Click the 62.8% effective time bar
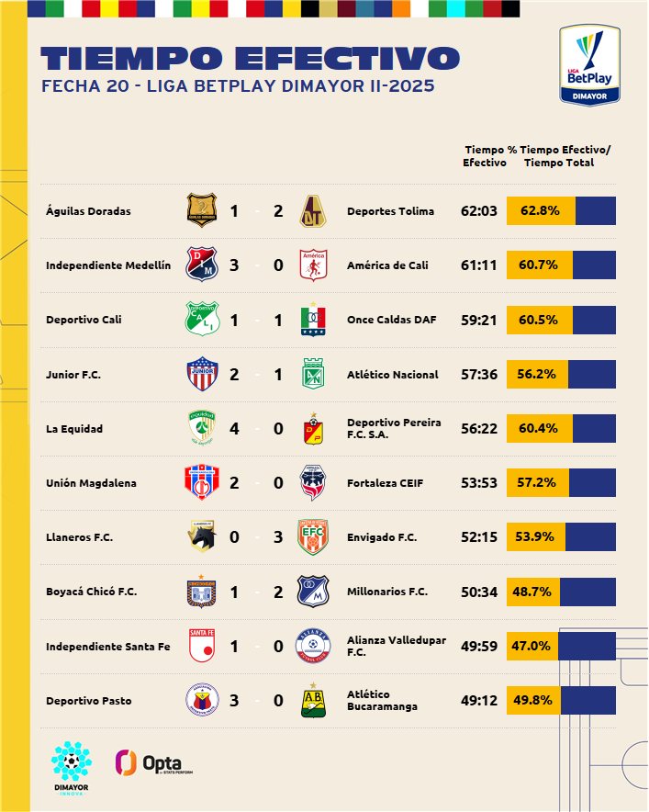 (x=561, y=211)
